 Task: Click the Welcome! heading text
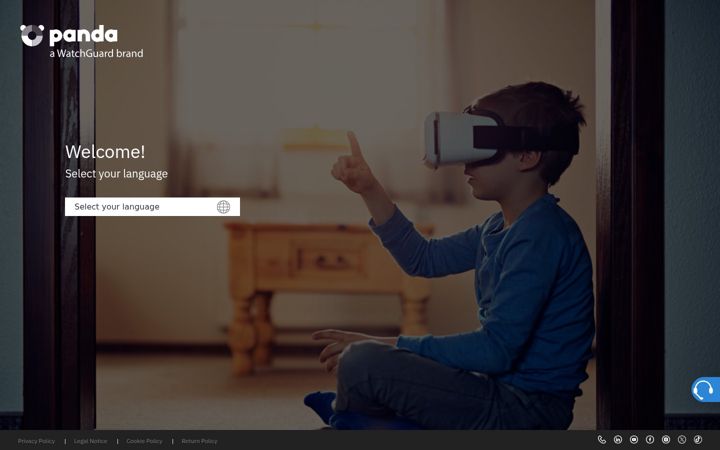(x=105, y=152)
